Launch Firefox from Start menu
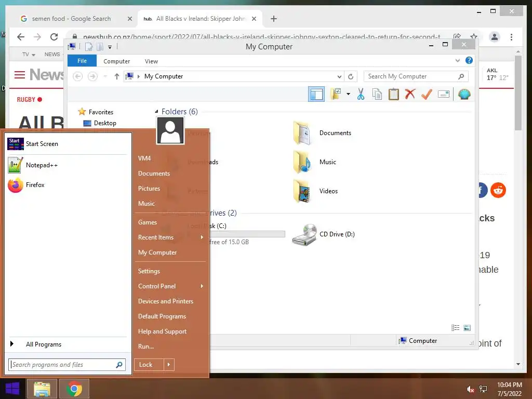Screen dimensions: 532x399 (x=67, y=185)
